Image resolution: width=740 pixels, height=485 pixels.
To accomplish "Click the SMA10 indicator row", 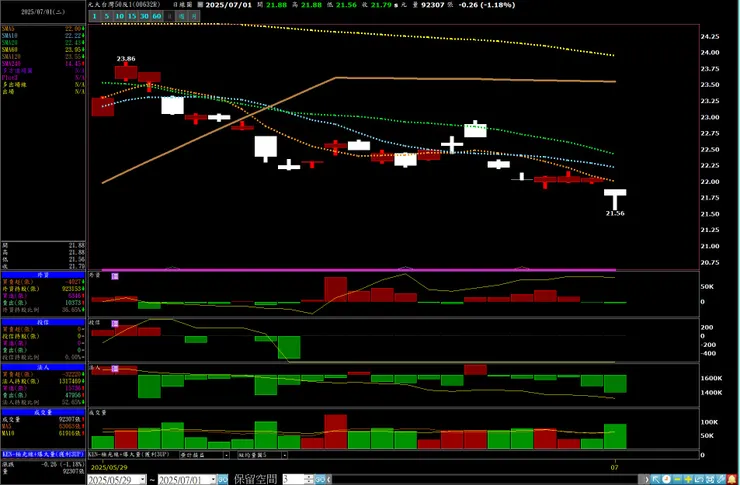I will tap(43, 36).
